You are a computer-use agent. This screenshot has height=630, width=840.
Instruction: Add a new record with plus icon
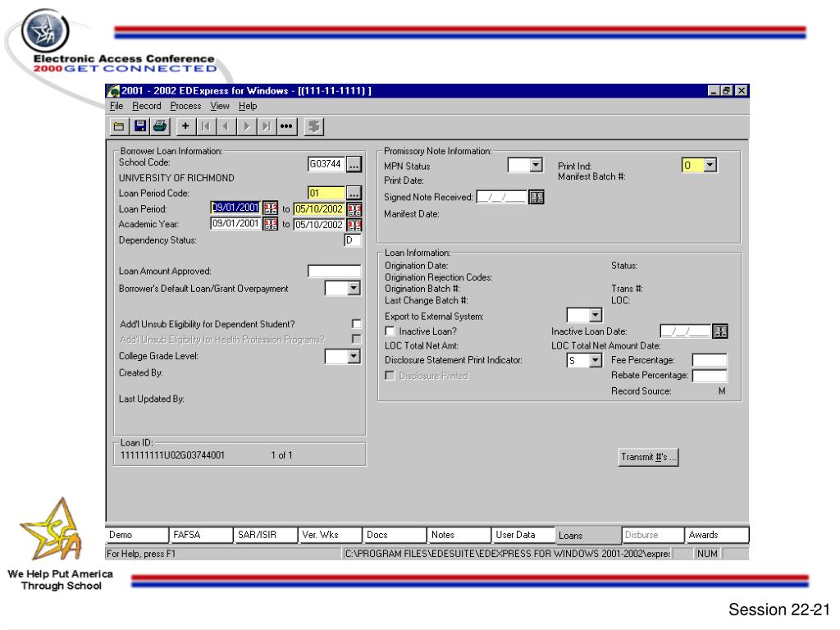tap(185, 126)
